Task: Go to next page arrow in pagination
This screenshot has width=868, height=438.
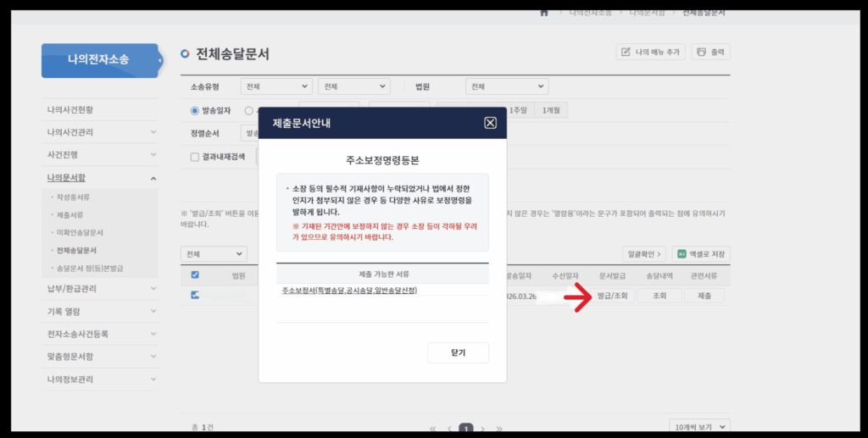Action: pos(482,429)
